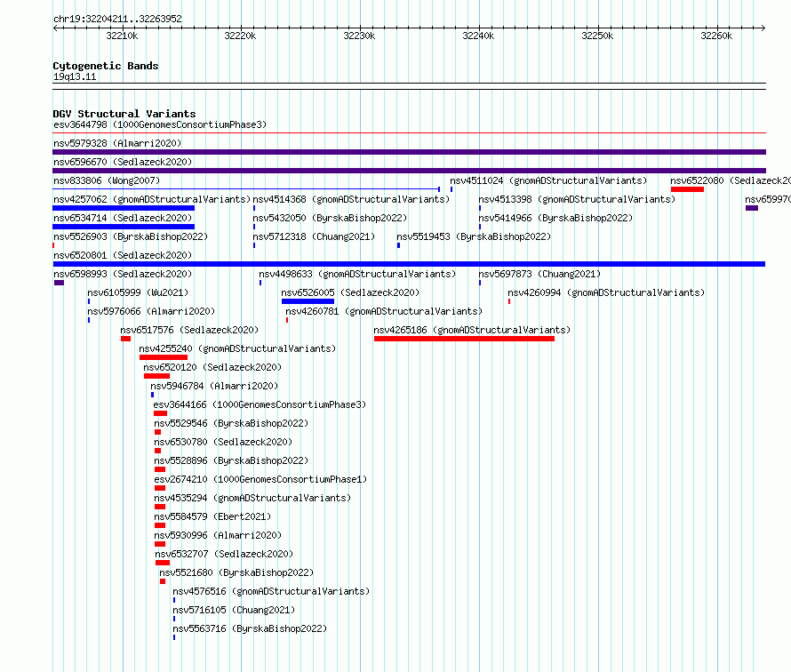This screenshot has width=791, height=672.
Task: Click the nsv6522080 red bar
Action: click(687, 189)
